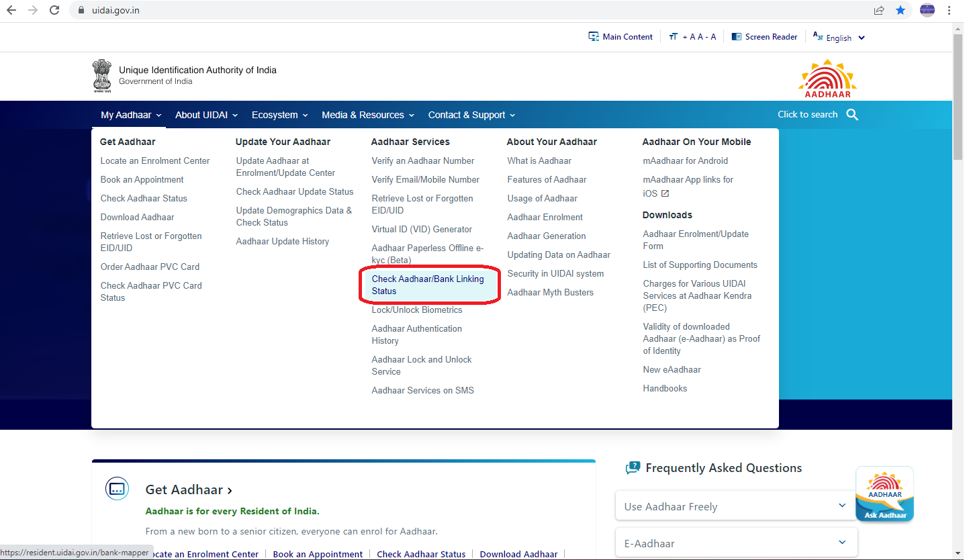Open the English language dropdown

[x=839, y=38]
